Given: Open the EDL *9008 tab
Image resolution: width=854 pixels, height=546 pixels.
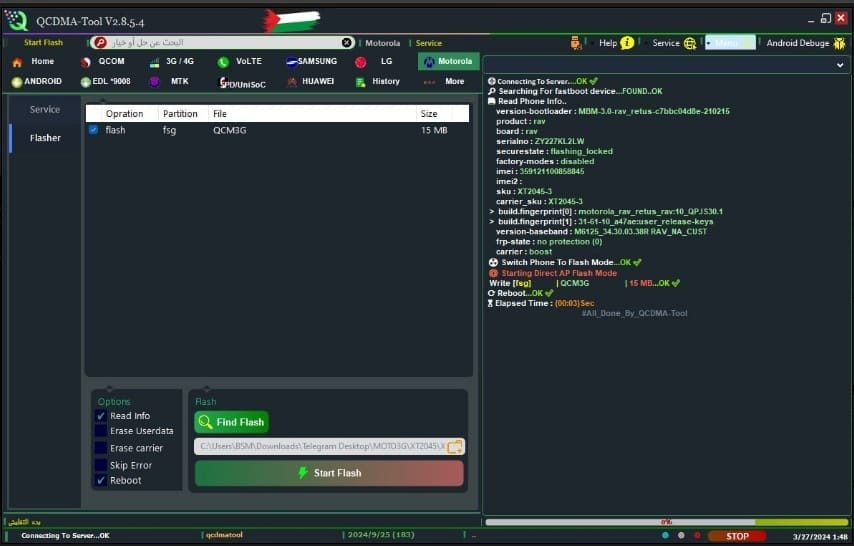Looking at the screenshot, I should coord(105,82).
